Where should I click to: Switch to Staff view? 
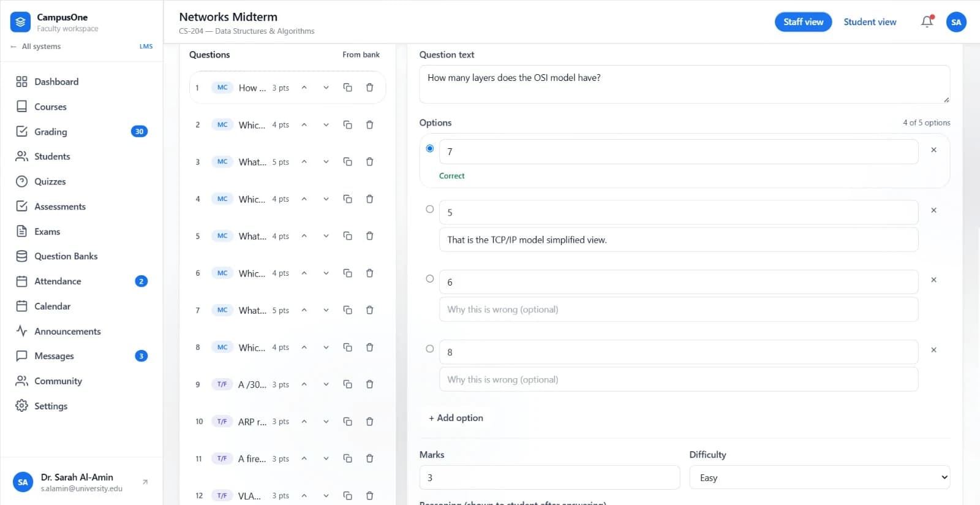tap(803, 21)
